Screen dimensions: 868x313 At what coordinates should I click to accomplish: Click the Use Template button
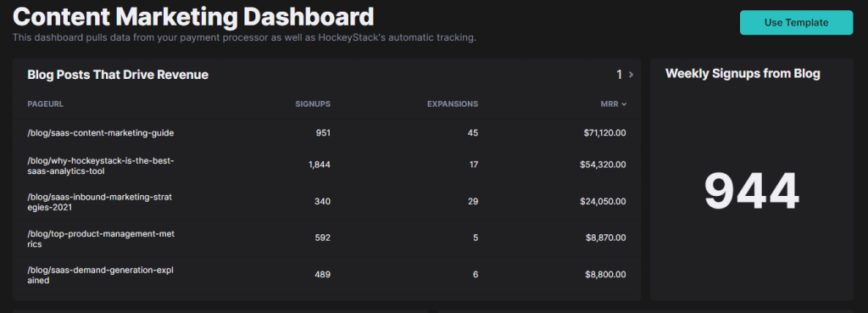(x=796, y=23)
